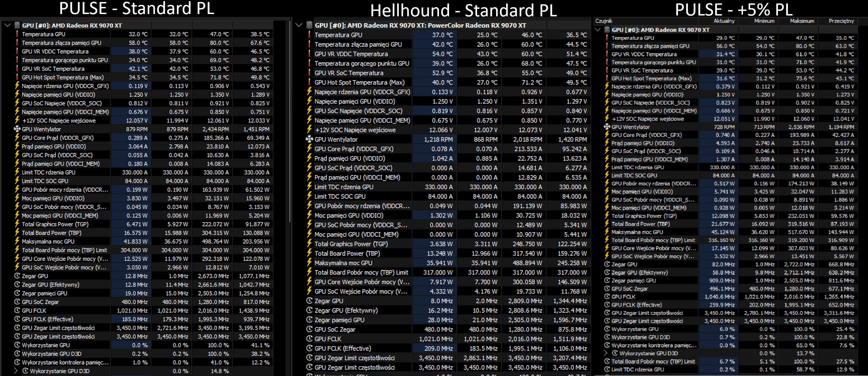Click the Maksimum column header

click(x=802, y=21)
